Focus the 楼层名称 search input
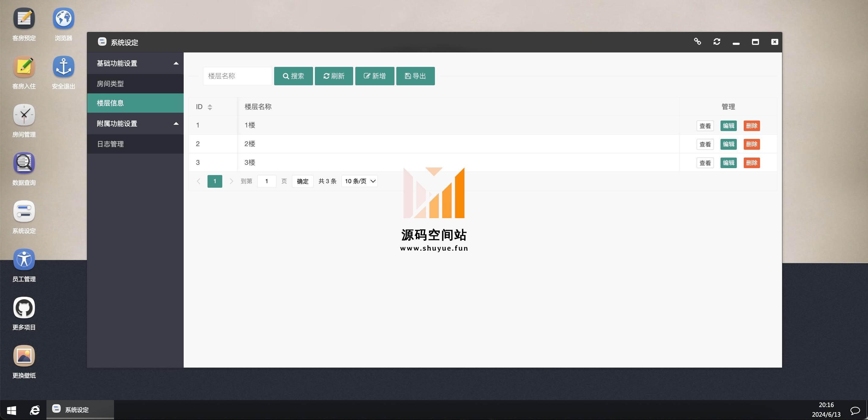The image size is (868, 420). click(x=238, y=76)
